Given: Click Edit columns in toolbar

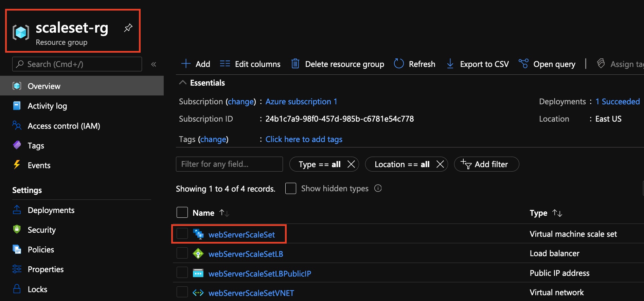Looking at the screenshot, I should (x=250, y=64).
